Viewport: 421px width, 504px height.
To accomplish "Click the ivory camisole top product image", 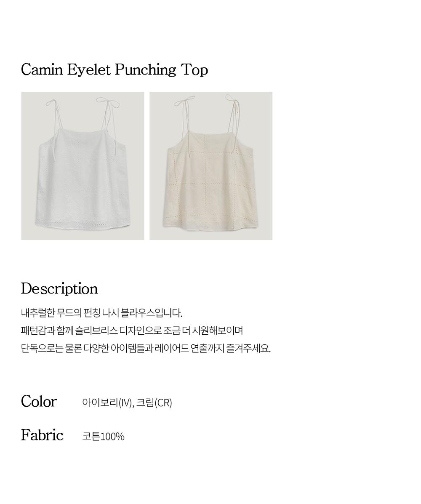I will (83, 166).
